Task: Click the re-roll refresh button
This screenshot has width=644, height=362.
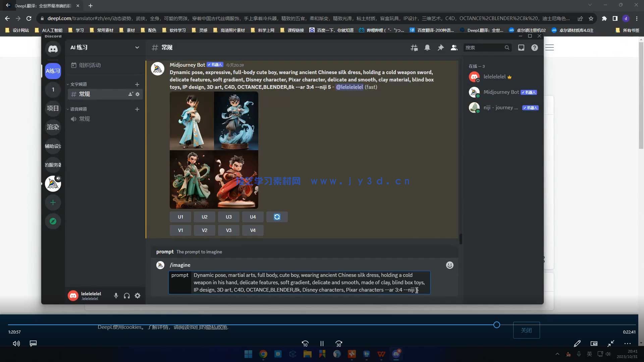Action: click(x=277, y=217)
